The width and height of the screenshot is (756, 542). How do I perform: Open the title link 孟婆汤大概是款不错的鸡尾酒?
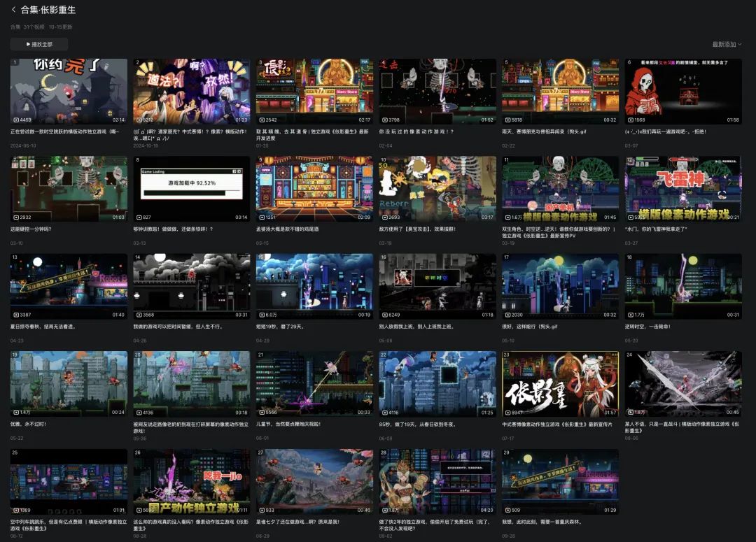tap(288, 229)
